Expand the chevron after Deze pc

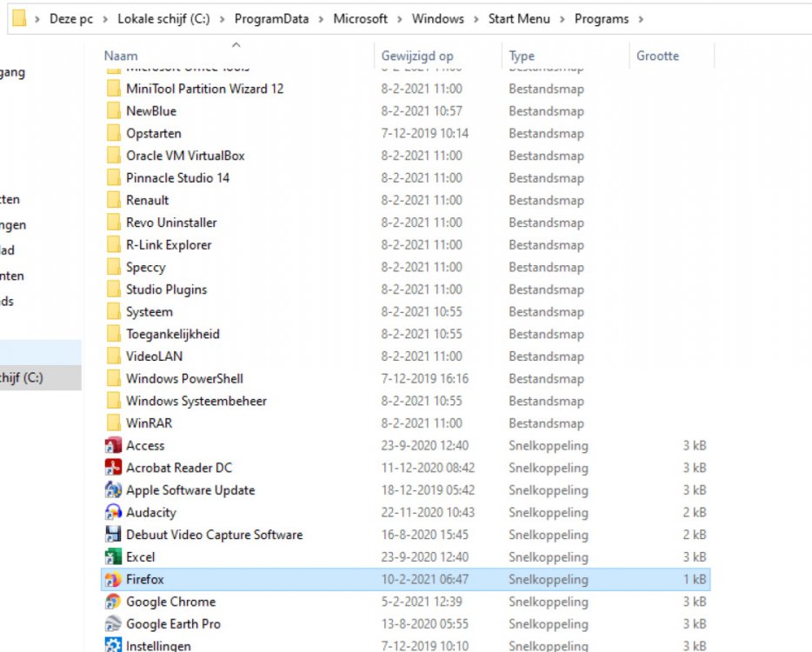pyautogui.click(x=105, y=19)
